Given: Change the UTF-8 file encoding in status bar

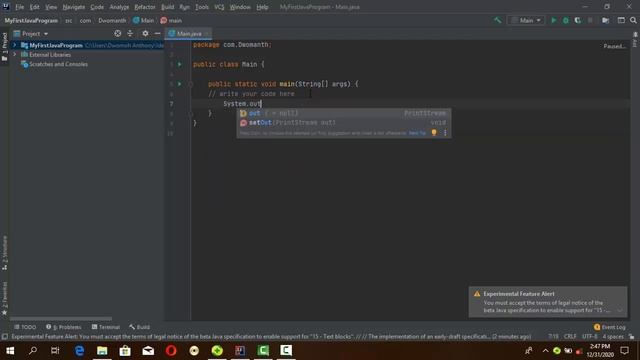Looking at the screenshot, I should point(589,337).
